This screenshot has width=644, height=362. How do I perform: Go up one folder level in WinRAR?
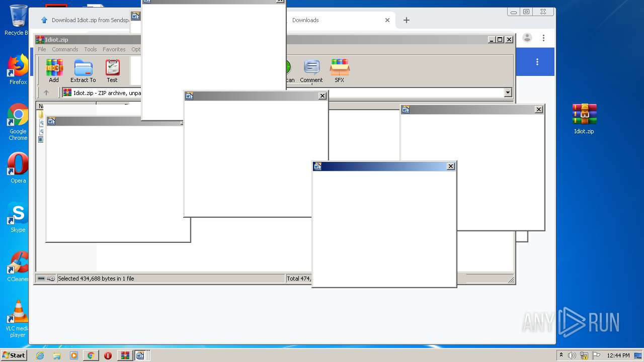pos(46,93)
